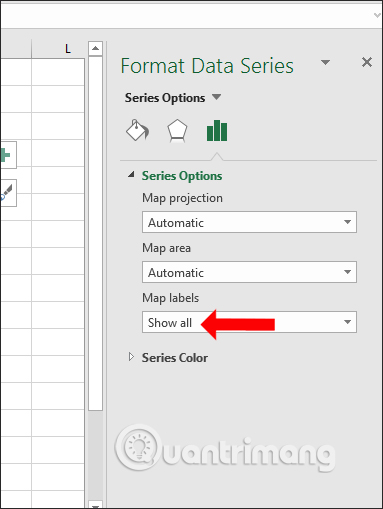383x509 pixels.
Task: Click the Series Color heading text
Action: point(175,358)
